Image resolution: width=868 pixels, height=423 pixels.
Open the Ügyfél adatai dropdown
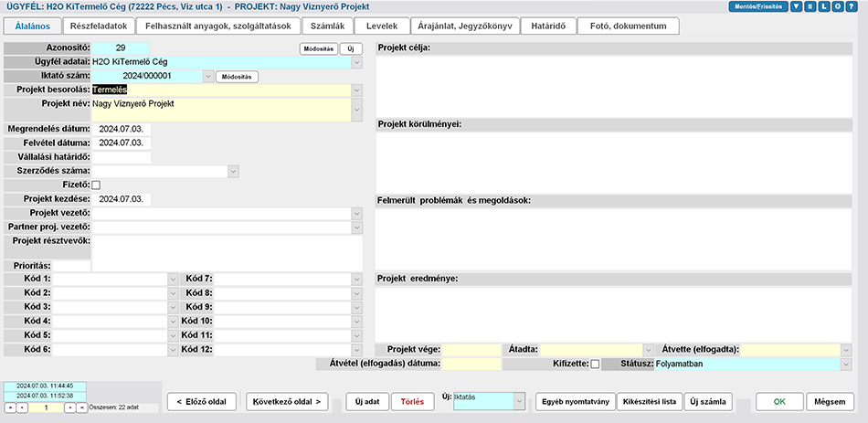pos(357,62)
